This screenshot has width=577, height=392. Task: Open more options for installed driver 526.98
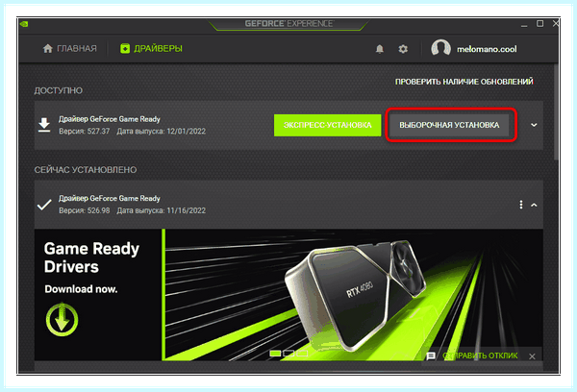click(x=520, y=205)
